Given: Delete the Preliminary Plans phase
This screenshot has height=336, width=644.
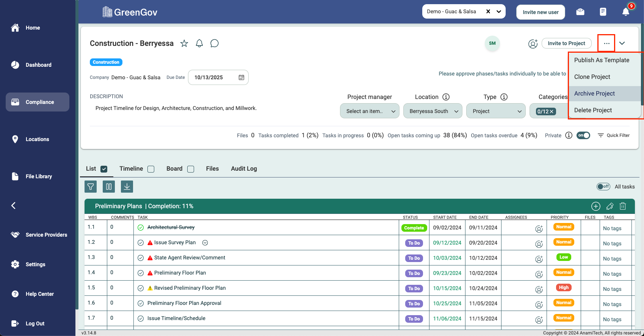Looking at the screenshot, I should coord(623,206).
